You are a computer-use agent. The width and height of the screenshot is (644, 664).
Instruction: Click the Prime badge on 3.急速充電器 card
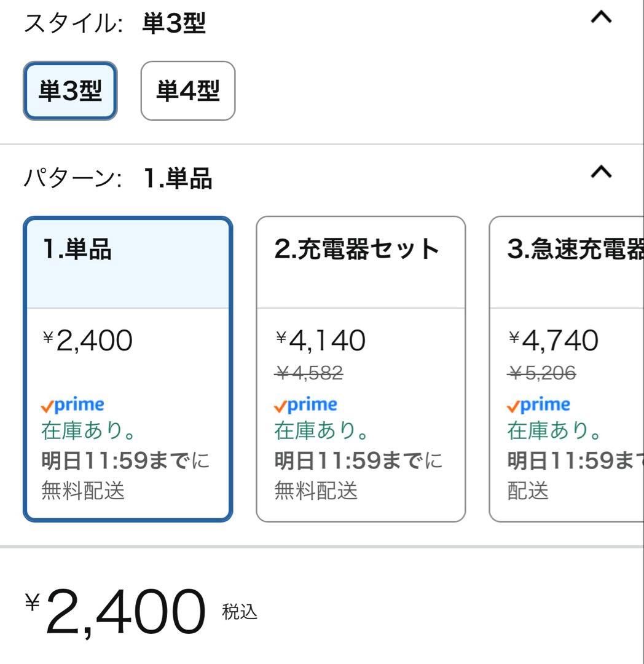[x=537, y=405]
